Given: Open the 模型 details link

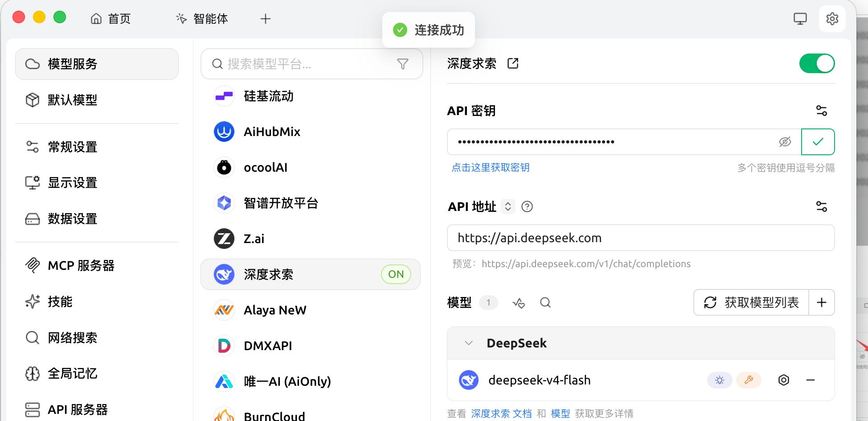Looking at the screenshot, I should point(560,413).
